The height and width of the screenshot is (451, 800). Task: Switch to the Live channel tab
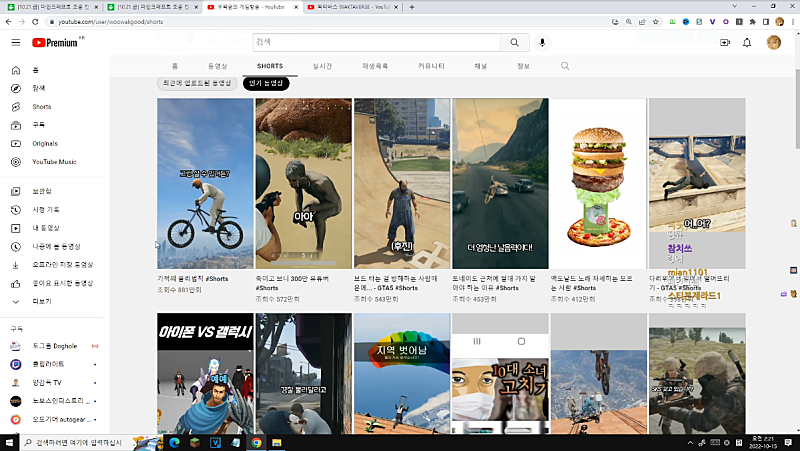point(322,66)
